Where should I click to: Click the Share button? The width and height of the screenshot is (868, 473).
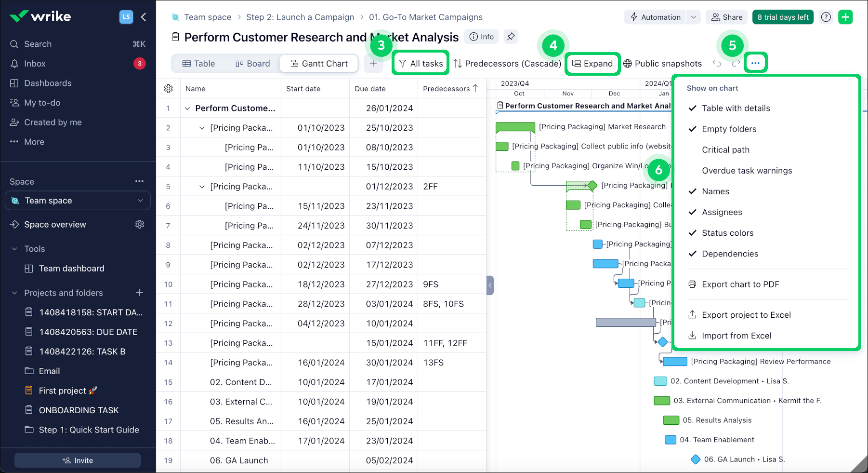[x=727, y=17]
